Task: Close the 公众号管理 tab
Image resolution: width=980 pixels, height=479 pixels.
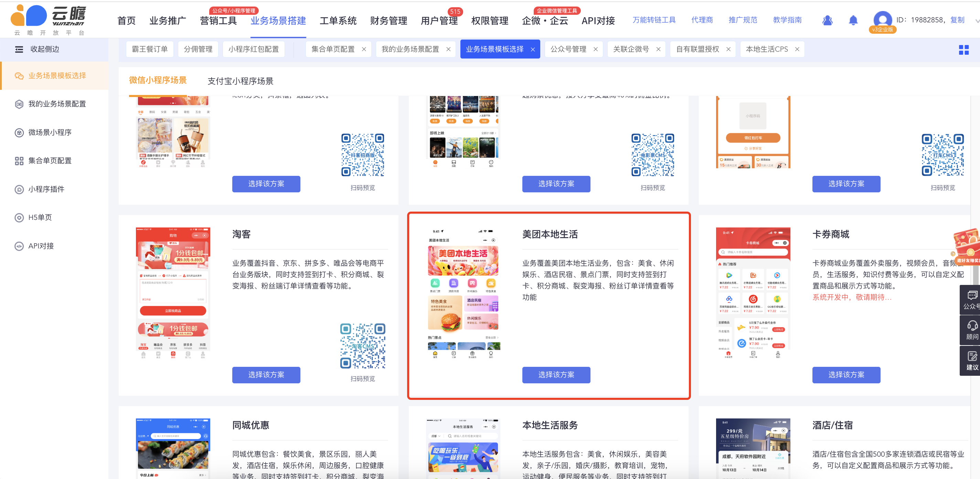Action: coord(595,49)
